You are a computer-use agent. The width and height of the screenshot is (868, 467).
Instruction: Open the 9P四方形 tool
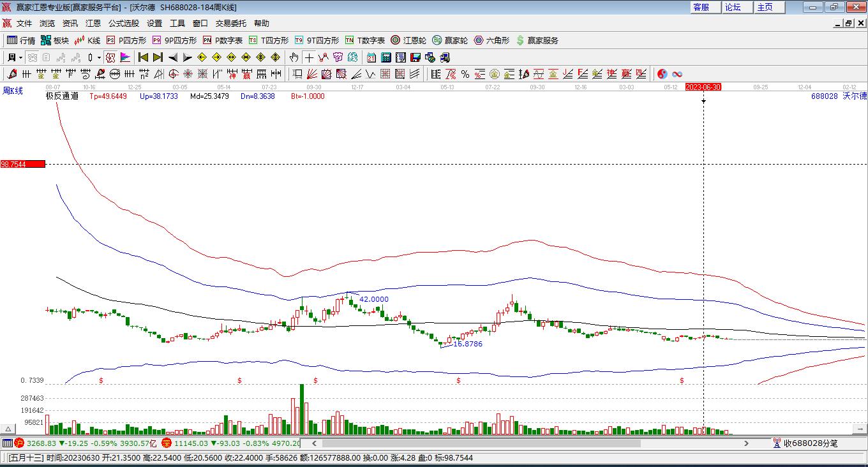click(x=174, y=40)
